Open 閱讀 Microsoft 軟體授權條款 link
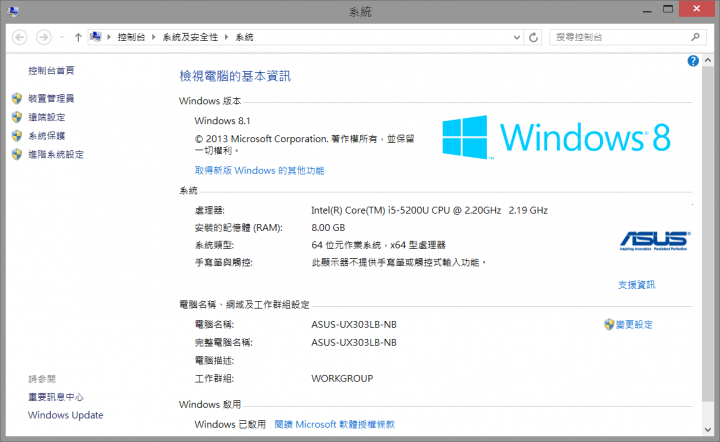Screen dimensions: 720x442 click(x=334, y=424)
